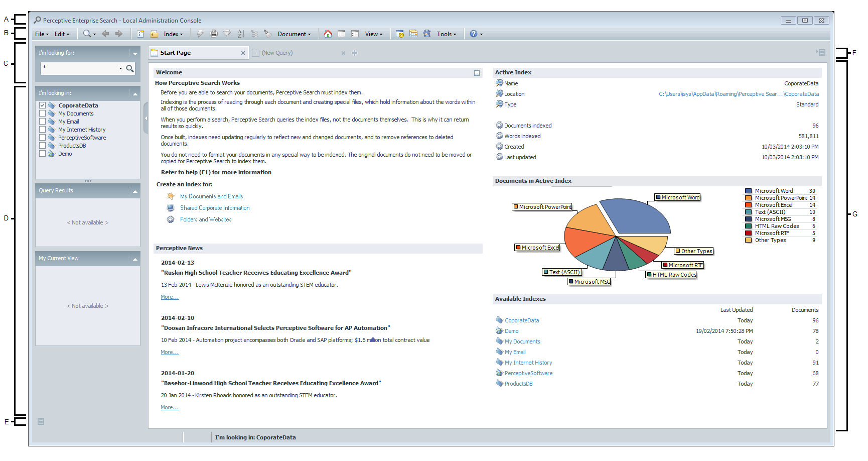Check the My Documents index checkbox
Screen dimensions: 868x461
point(43,113)
